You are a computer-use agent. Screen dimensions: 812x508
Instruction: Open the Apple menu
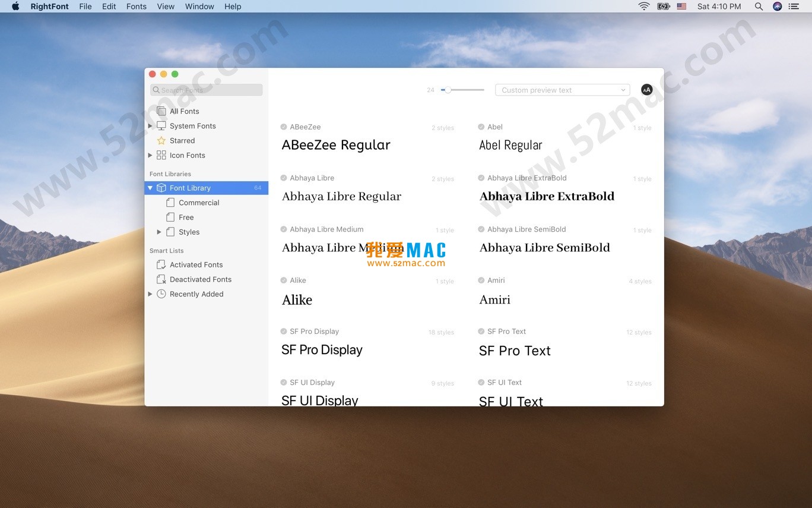coord(16,6)
